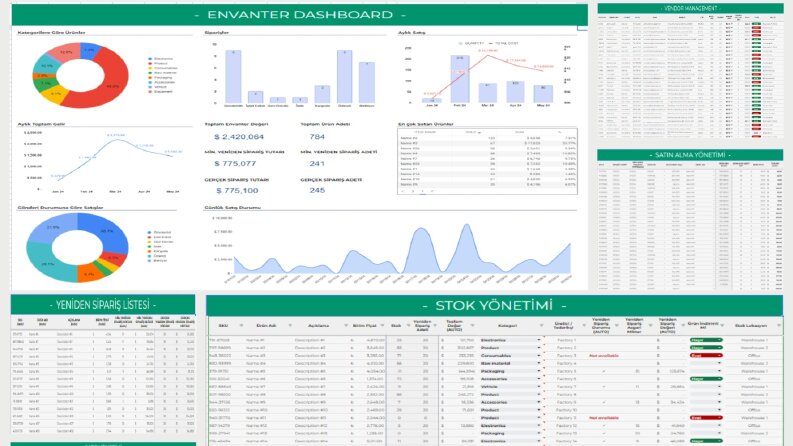This screenshot has height=446, width=793.
Task: Expand the Packaging category dropdown for Name #5
Action: tap(539, 371)
